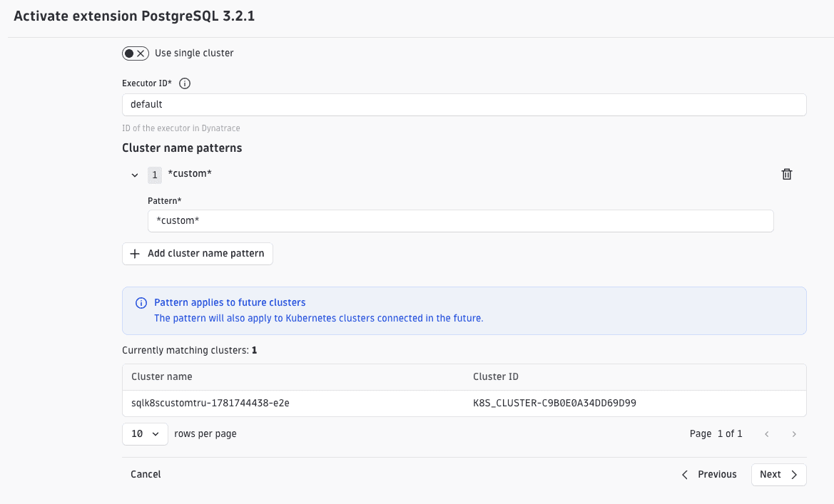Viewport: 834px width, 504px height.
Task: Click the 'Currently matching clusters: 1' text
Action: [x=189, y=350]
